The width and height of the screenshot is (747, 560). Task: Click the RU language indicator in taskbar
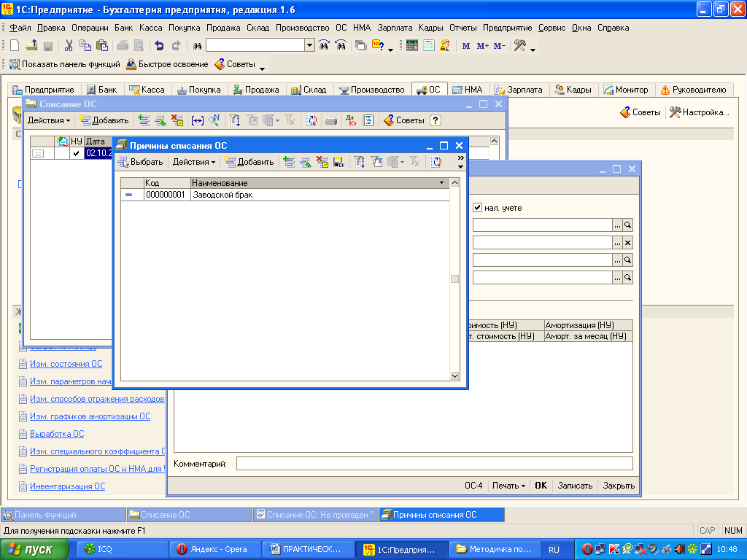click(554, 550)
